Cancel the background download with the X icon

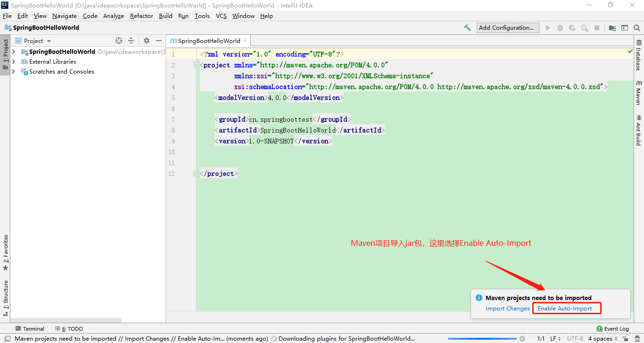(x=522, y=339)
